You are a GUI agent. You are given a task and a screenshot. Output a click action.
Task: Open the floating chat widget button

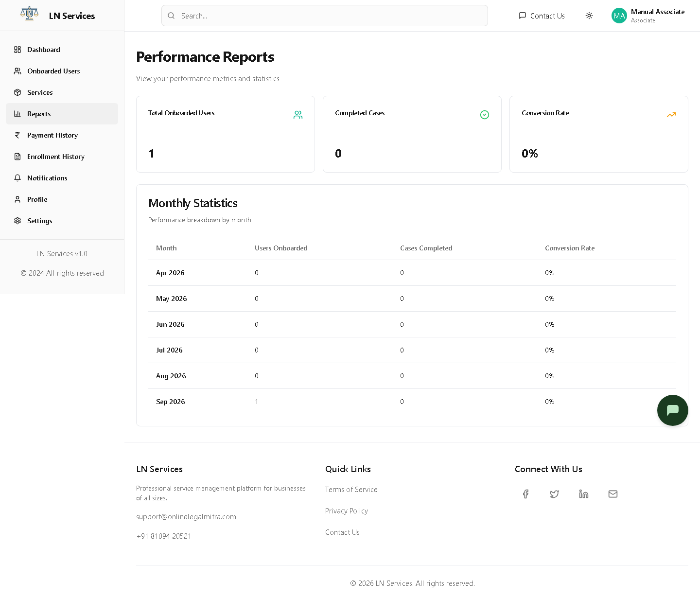click(673, 410)
